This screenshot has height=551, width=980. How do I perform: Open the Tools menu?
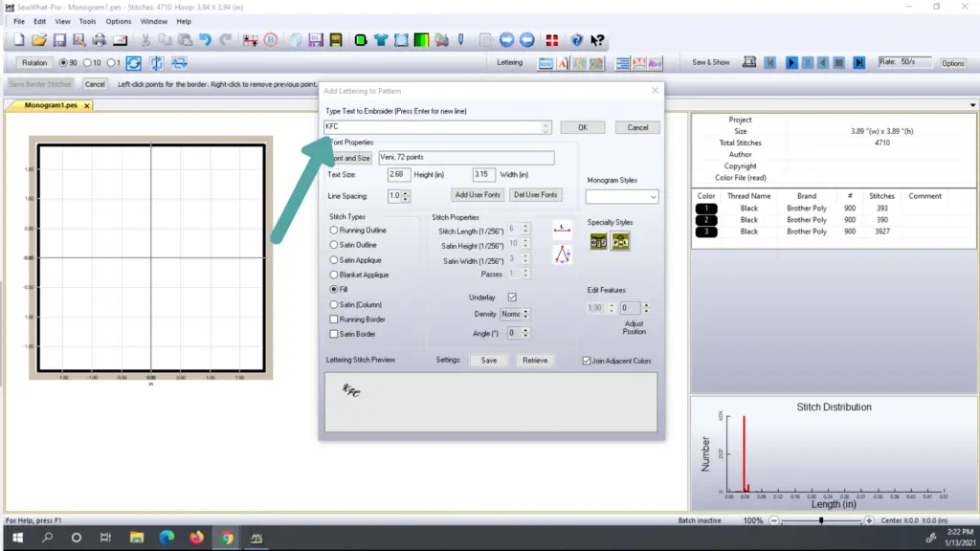click(87, 21)
